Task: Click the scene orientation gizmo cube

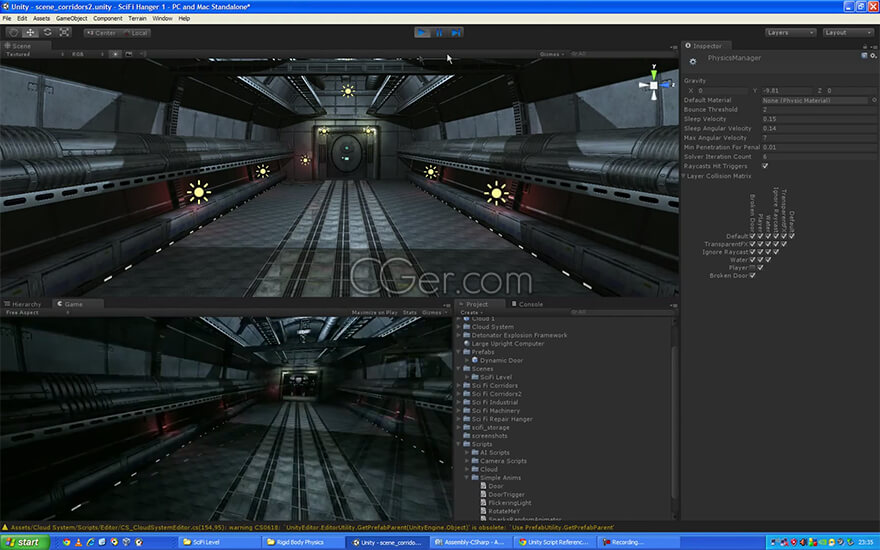Action: tap(654, 85)
